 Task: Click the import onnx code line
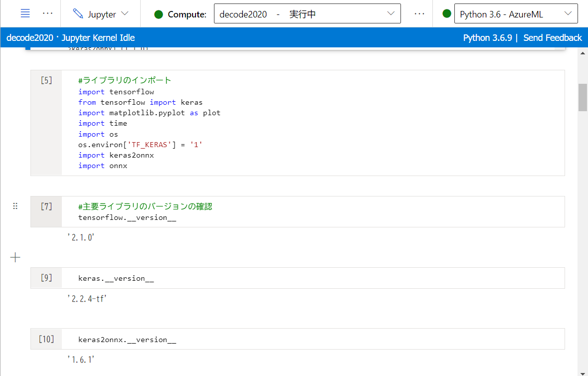(x=103, y=166)
